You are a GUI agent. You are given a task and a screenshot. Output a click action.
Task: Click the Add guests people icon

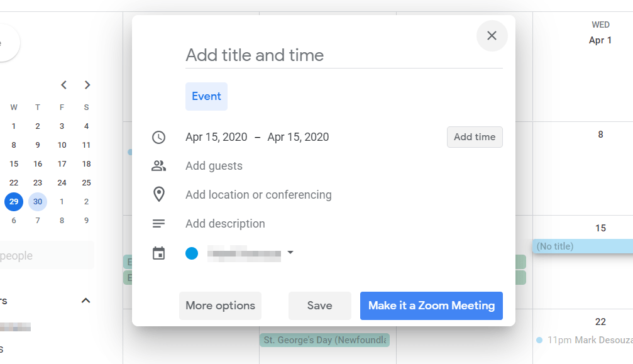click(158, 165)
